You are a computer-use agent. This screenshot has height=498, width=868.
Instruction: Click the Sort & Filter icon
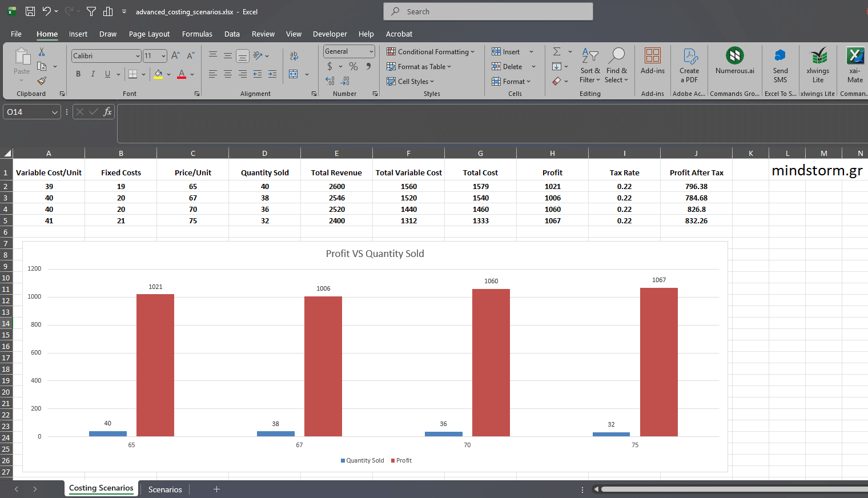click(x=590, y=56)
